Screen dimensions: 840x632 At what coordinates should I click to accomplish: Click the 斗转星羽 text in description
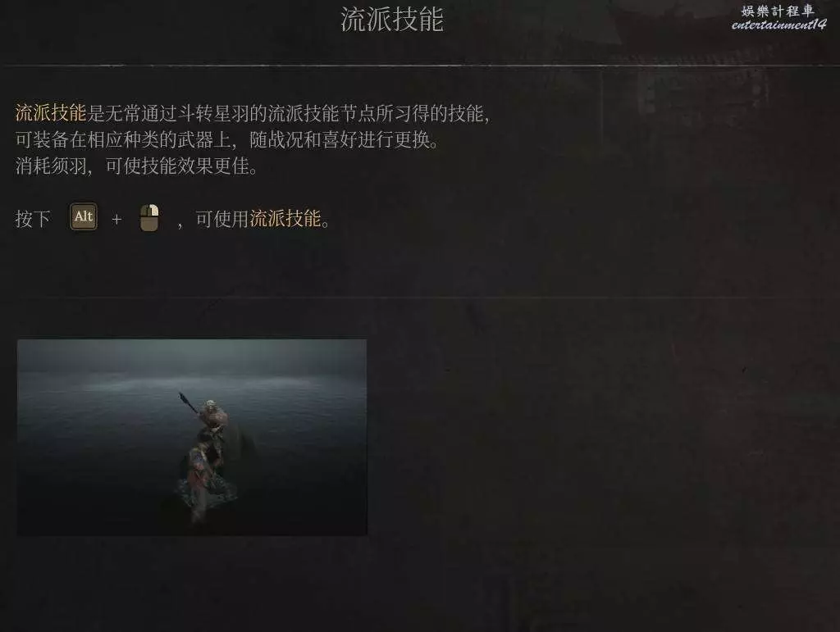[x=213, y=113]
